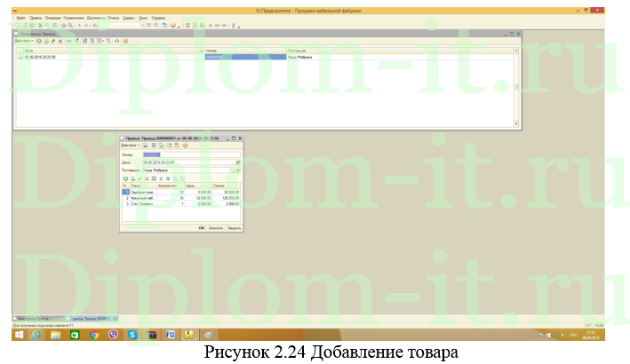Screen dimensions: 630x364
Task: Click the red Delete row icon in Приход form
Action: (x=145, y=179)
